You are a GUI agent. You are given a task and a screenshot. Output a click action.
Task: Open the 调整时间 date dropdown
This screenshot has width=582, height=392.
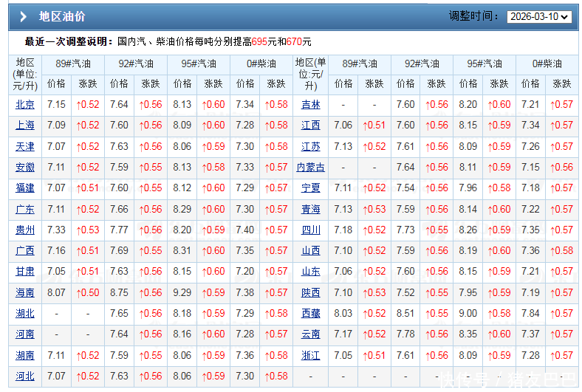coord(538,16)
